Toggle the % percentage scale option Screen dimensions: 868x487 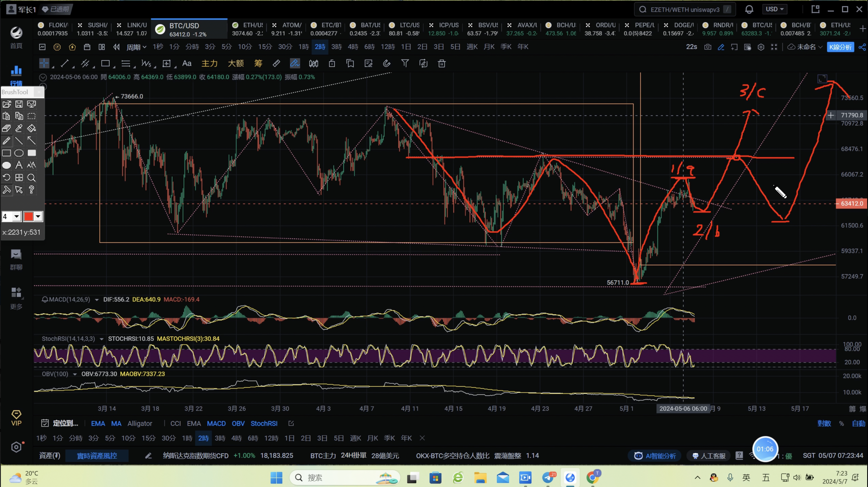841,423
